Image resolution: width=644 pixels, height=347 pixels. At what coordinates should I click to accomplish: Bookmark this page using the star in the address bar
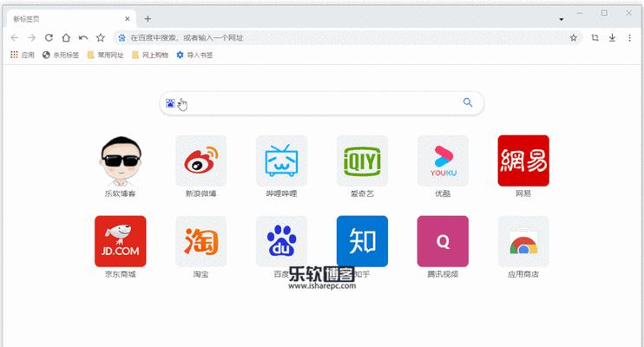point(574,38)
